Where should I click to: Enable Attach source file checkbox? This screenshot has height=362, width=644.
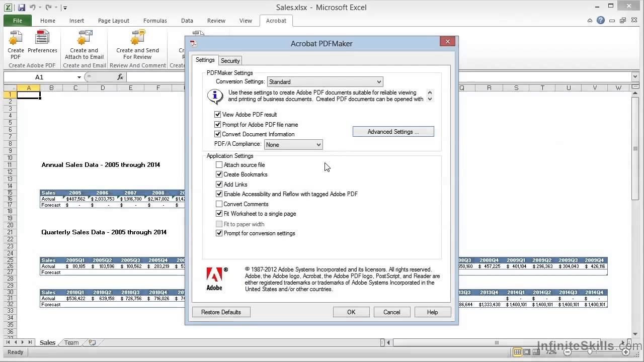pos(219,165)
